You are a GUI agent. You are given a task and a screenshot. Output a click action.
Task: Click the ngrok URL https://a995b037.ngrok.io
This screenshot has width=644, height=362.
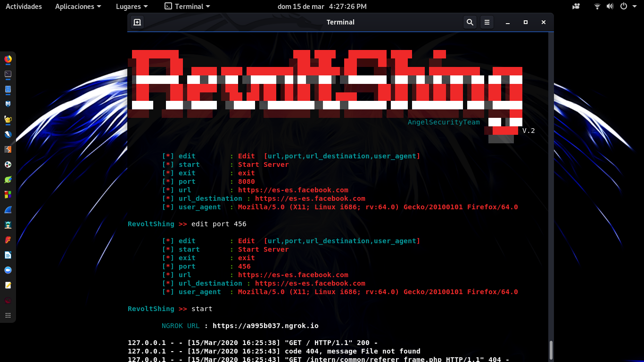pyautogui.click(x=265, y=326)
